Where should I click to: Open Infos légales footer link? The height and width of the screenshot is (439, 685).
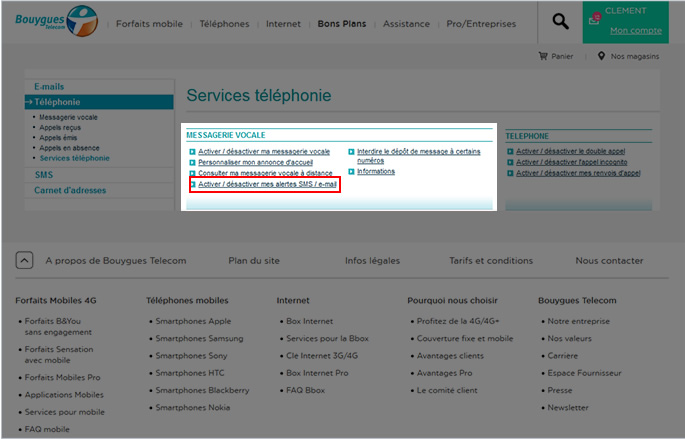372,261
